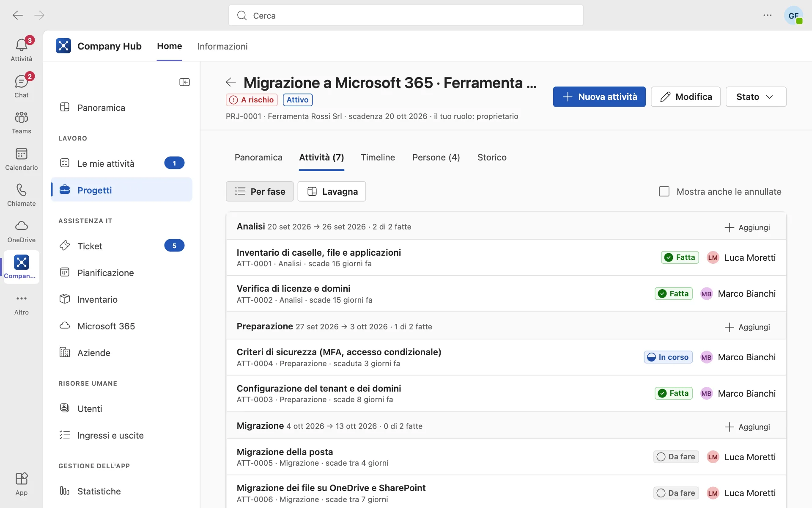
Task: Enable Mostra anche le annullate checkbox
Action: (x=664, y=191)
